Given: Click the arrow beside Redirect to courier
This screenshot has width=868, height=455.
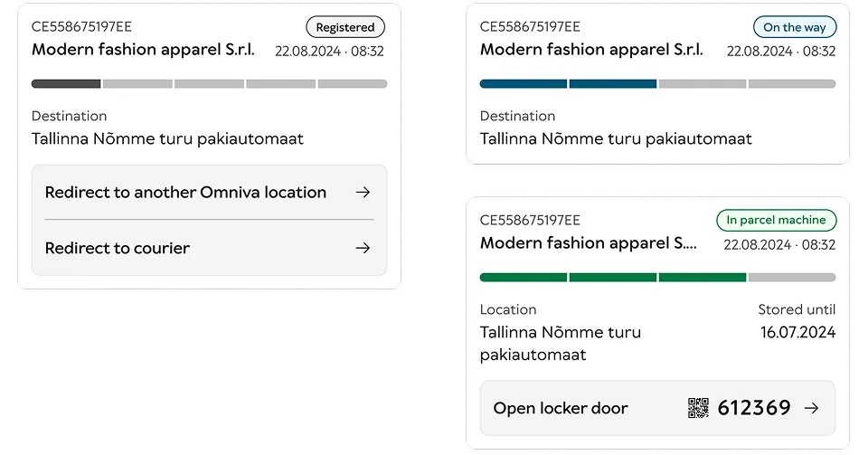Looking at the screenshot, I should tap(363, 248).
